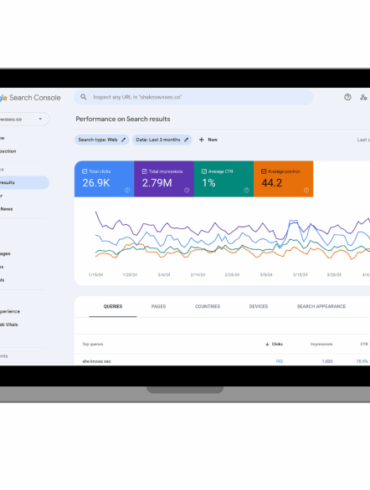Toggle the Total clicks metric card
This screenshot has height=490, width=370.
[x=104, y=179]
